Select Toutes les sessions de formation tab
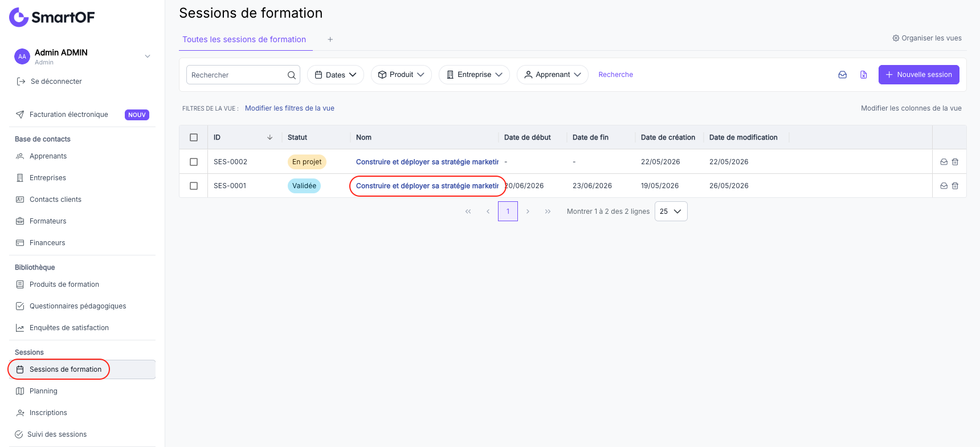980x447 pixels. pyautogui.click(x=244, y=39)
